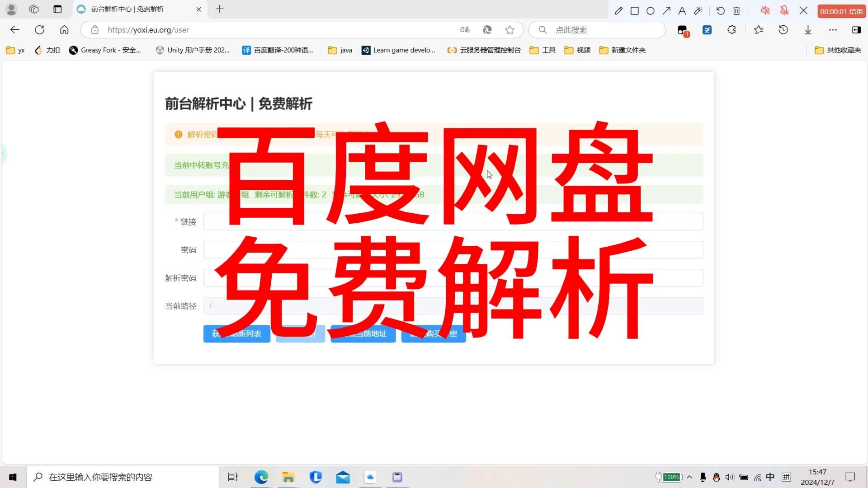The width and height of the screenshot is (868, 488).
Task: Select the pencil drawing tool
Action: pyautogui.click(x=618, y=11)
